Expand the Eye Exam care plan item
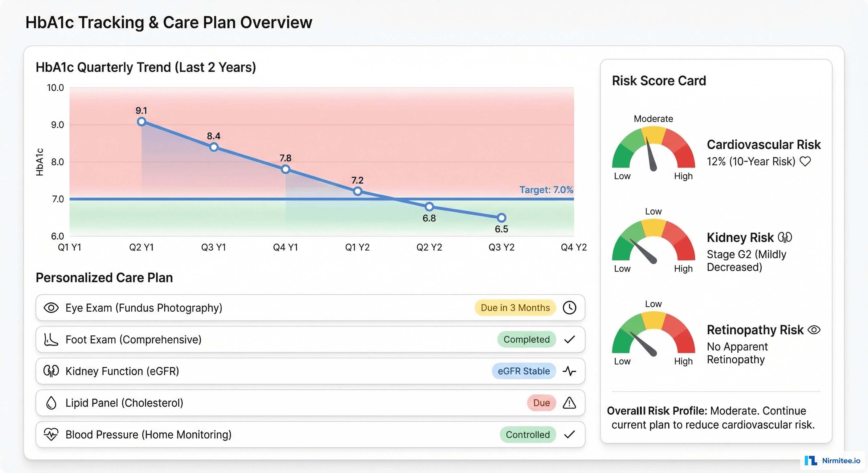 pos(303,307)
